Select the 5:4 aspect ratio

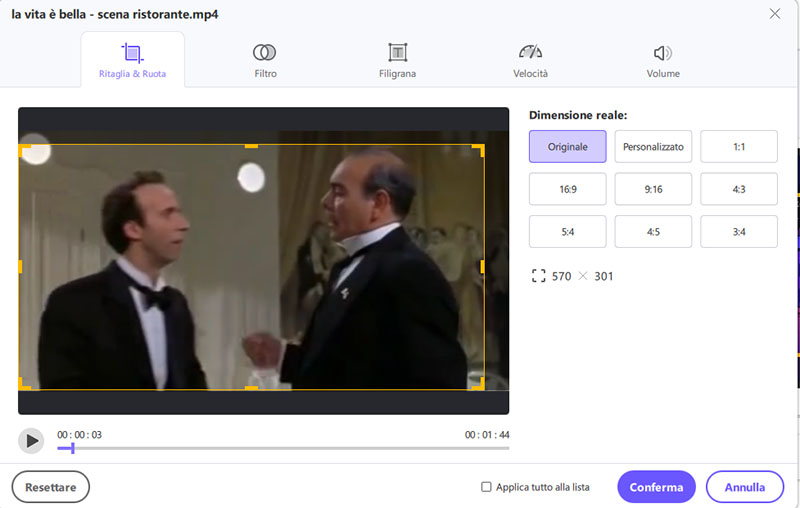(567, 232)
